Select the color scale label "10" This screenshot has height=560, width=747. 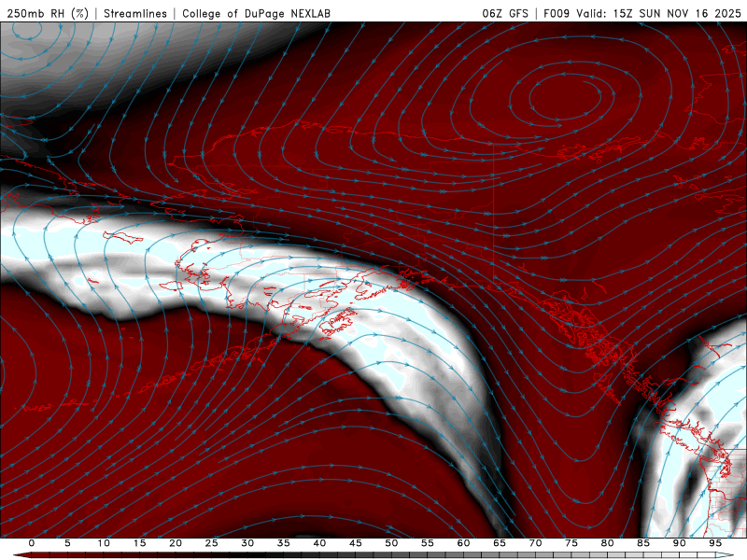click(104, 543)
